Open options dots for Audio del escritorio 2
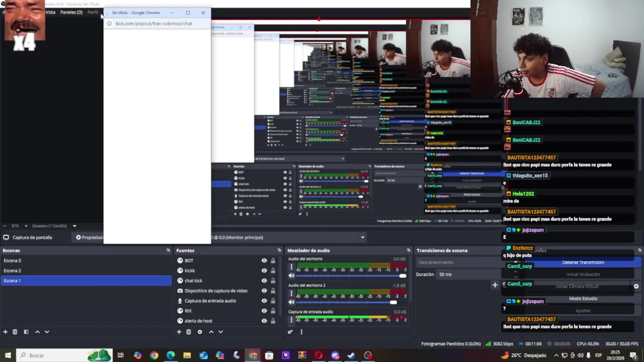644x362 pixels. point(291,294)
